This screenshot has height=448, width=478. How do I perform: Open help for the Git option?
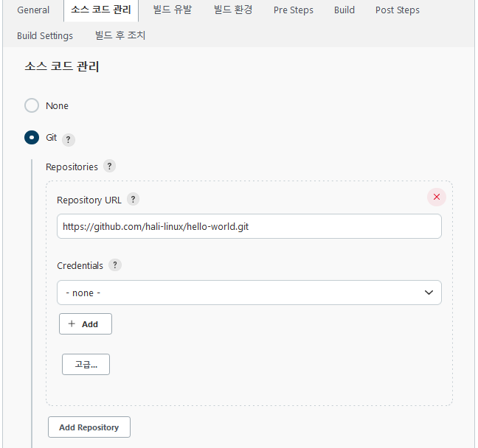pos(69,140)
